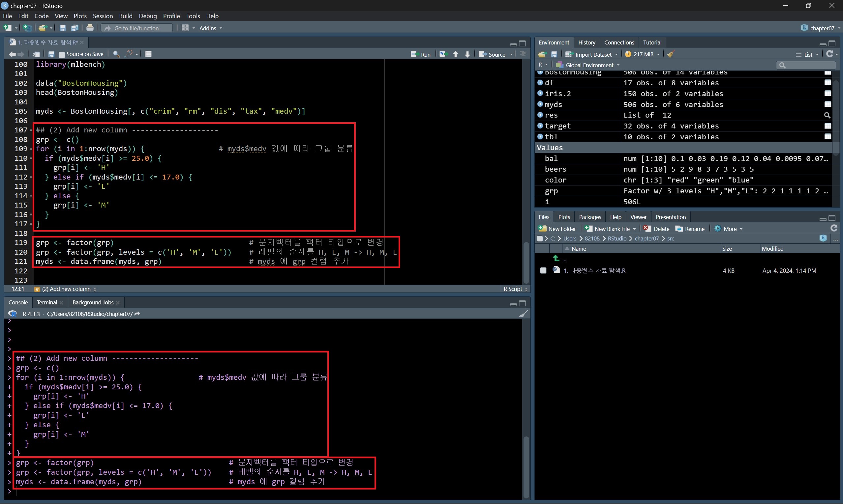Screen dimensions: 843x504
Task: Inspect the res list with the magnifier icon
Action: 828,116
